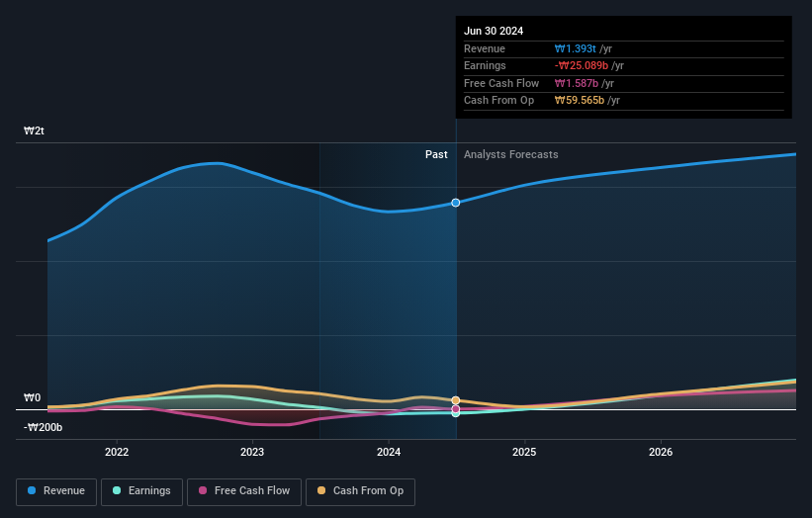This screenshot has width=812, height=518.
Task: Click the ₩2t y-axis label
Action: pyautogui.click(x=35, y=130)
